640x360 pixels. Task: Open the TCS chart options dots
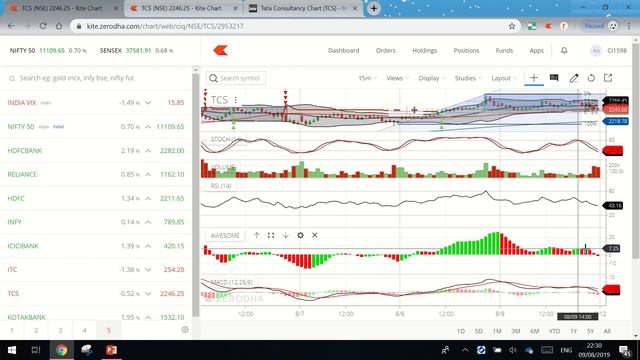point(236,100)
